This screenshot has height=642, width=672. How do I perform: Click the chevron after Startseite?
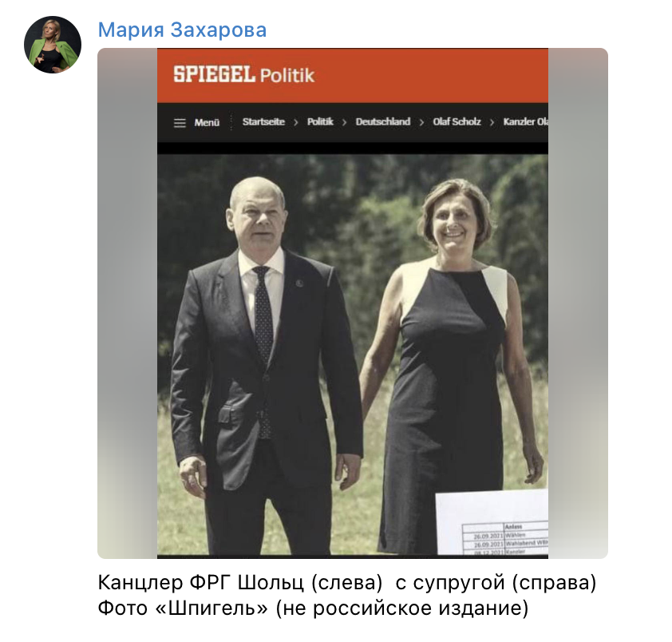point(296,123)
